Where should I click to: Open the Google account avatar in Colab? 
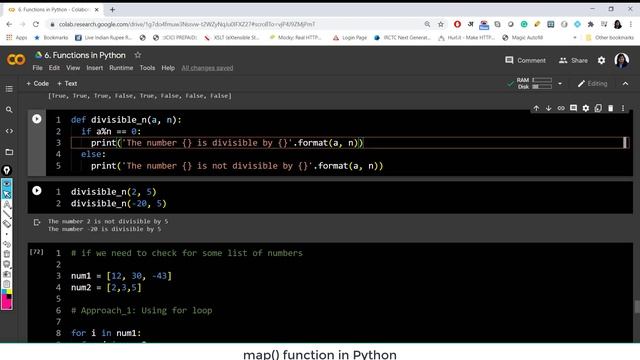point(622,60)
